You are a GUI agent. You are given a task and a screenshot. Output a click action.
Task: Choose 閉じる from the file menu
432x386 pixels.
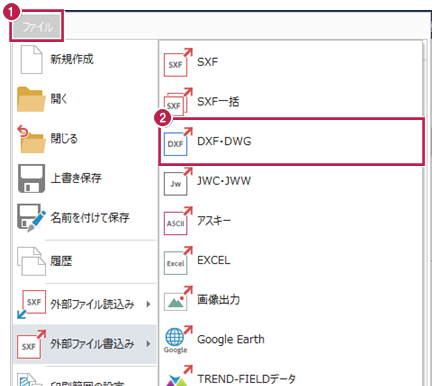coord(64,138)
